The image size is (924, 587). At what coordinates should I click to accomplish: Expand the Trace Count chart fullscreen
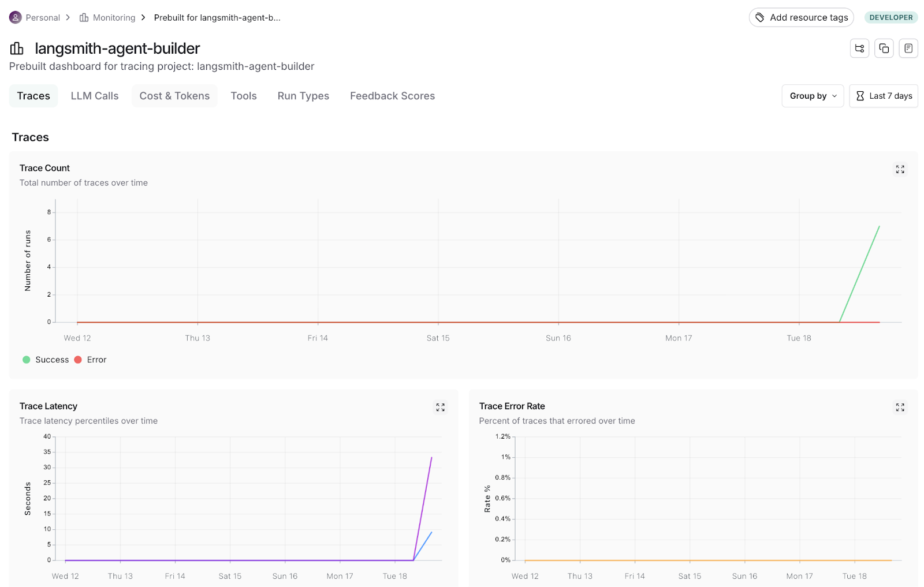(x=900, y=169)
